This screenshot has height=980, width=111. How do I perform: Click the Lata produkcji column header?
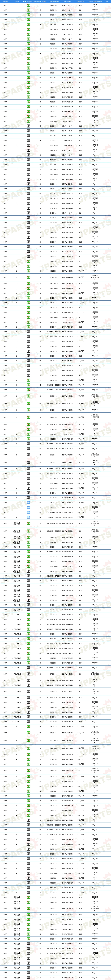click(54, 2)
